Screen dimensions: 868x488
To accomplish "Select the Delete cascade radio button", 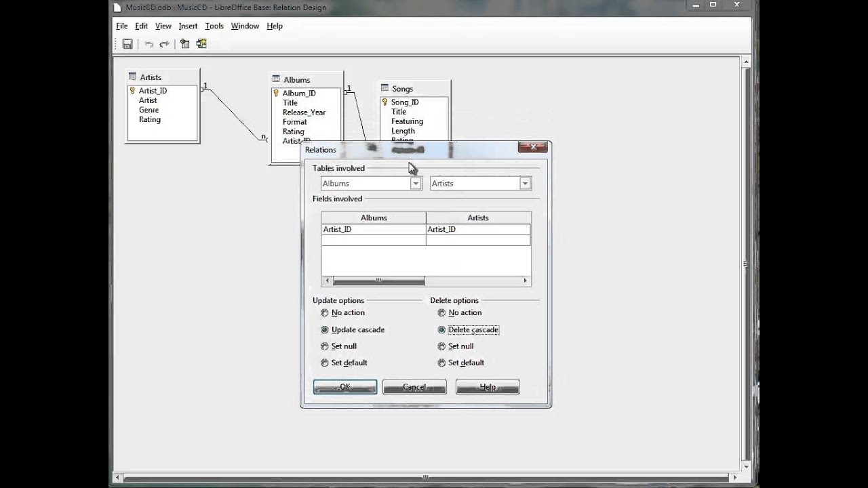I will [441, 330].
